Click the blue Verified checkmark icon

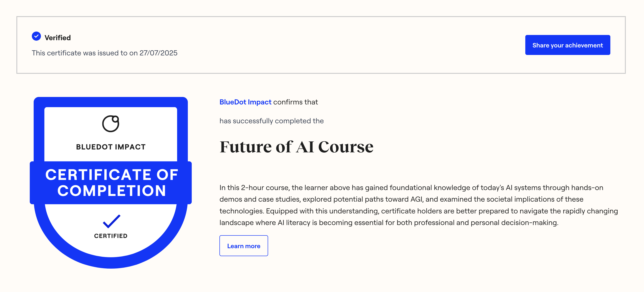(x=36, y=36)
